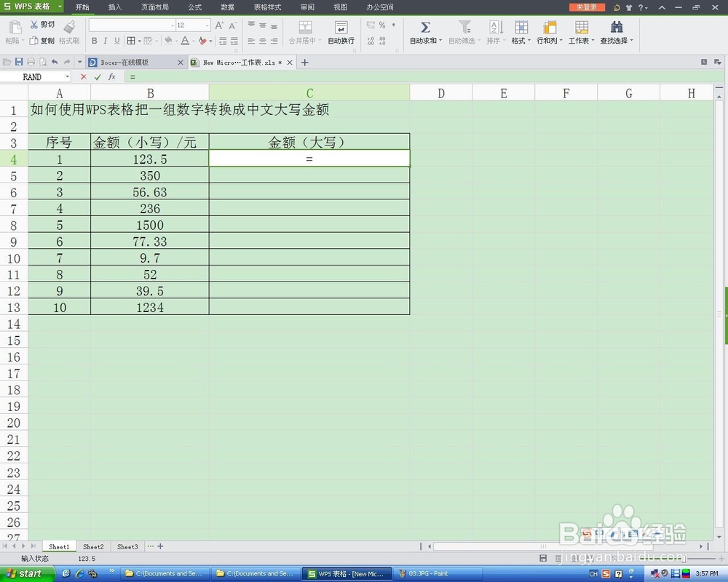Toggle bold formatting with the B icon
Viewport: 728px width, 582px height.
click(93, 41)
